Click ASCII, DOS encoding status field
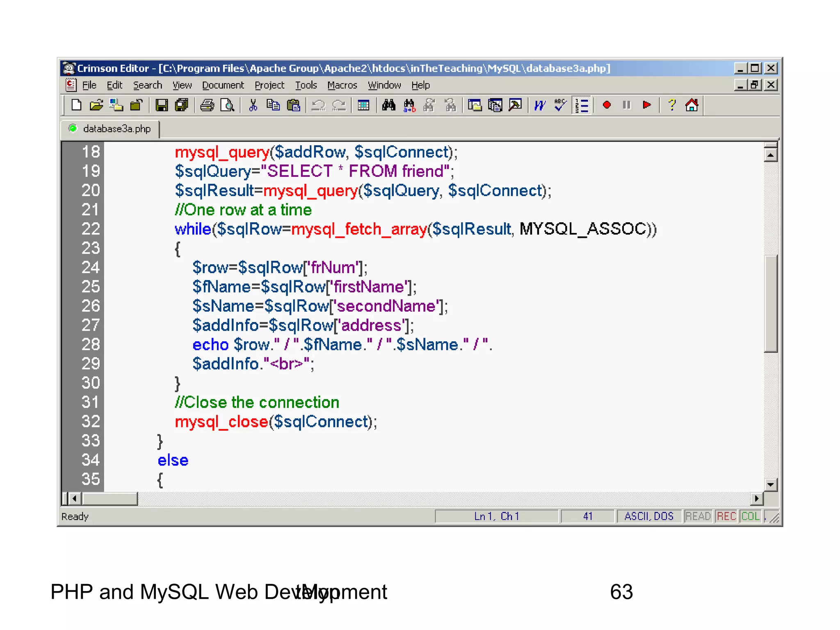The width and height of the screenshot is (840, 630). 649,516
